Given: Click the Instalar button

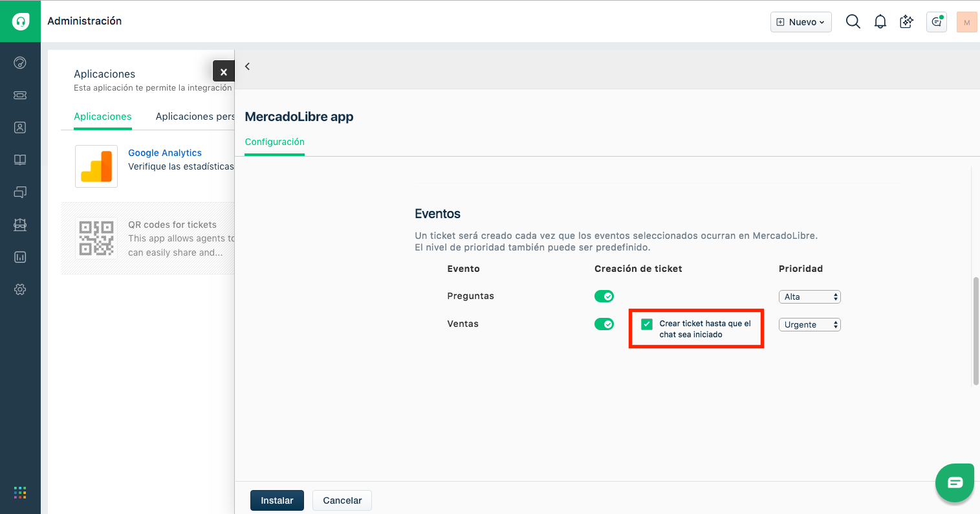Looking at the screenshot, I should coord(277,500).
